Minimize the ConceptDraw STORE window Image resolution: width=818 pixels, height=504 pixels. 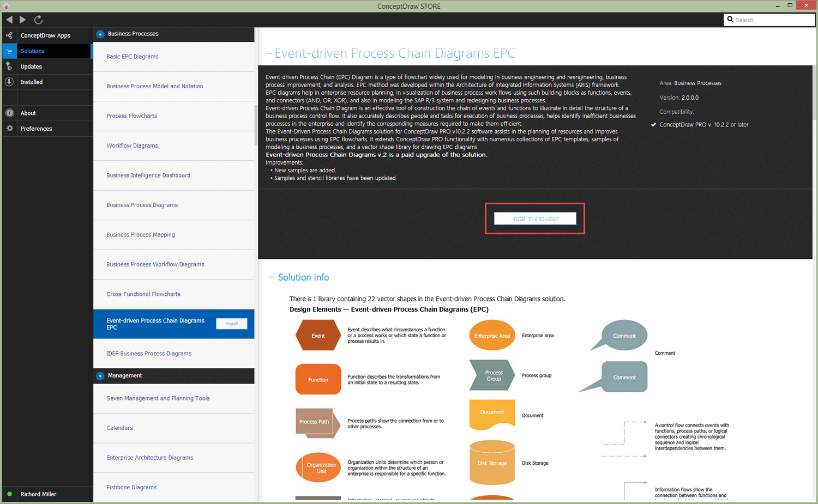coord(777,5)
